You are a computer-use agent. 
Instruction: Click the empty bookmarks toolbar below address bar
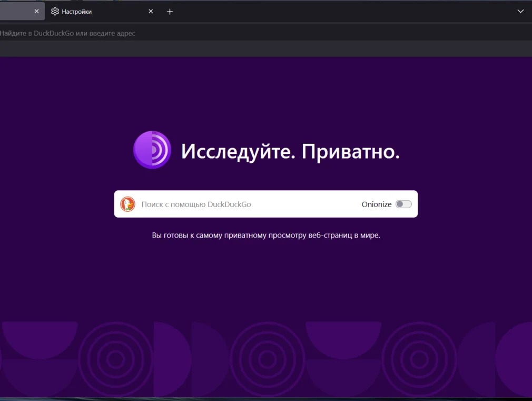(263, 49)
